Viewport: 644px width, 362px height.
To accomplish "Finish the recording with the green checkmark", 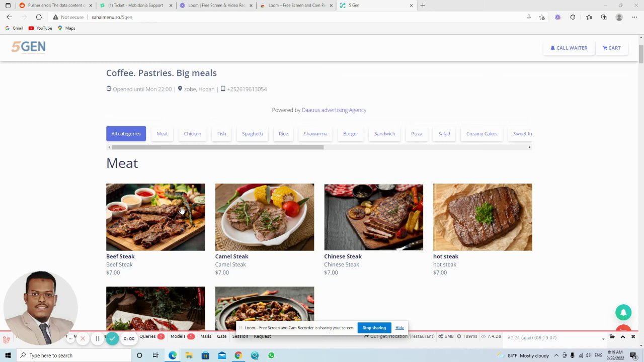I will [x=112, y=338].
